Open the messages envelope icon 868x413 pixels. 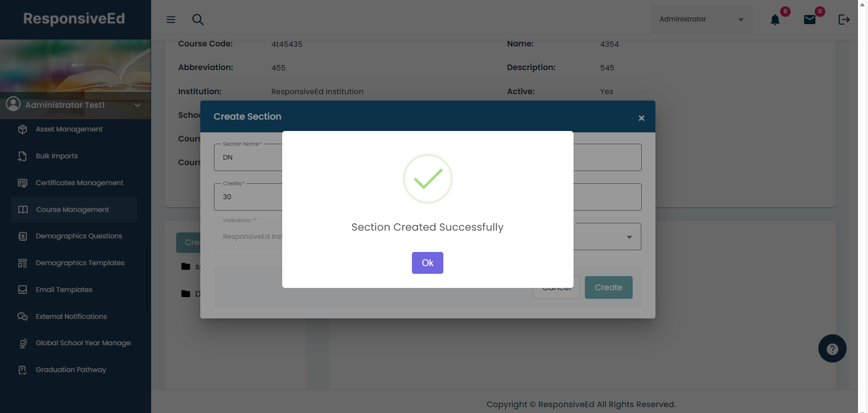pyautogui.click(x=809, y=20)
